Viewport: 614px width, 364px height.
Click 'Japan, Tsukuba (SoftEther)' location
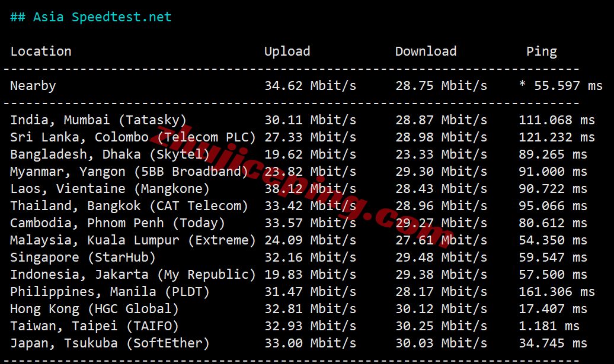[110, 344]
